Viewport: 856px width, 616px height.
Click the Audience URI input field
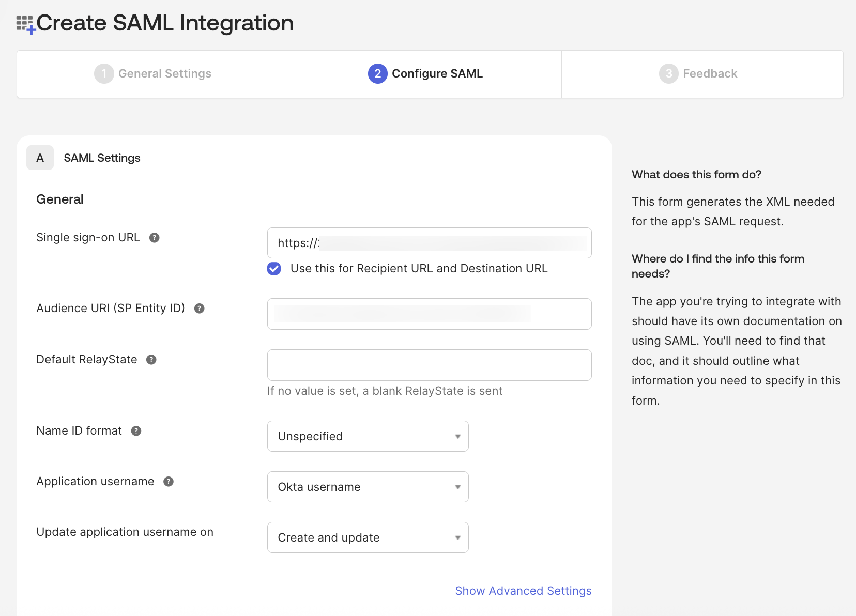pos(429,314)
